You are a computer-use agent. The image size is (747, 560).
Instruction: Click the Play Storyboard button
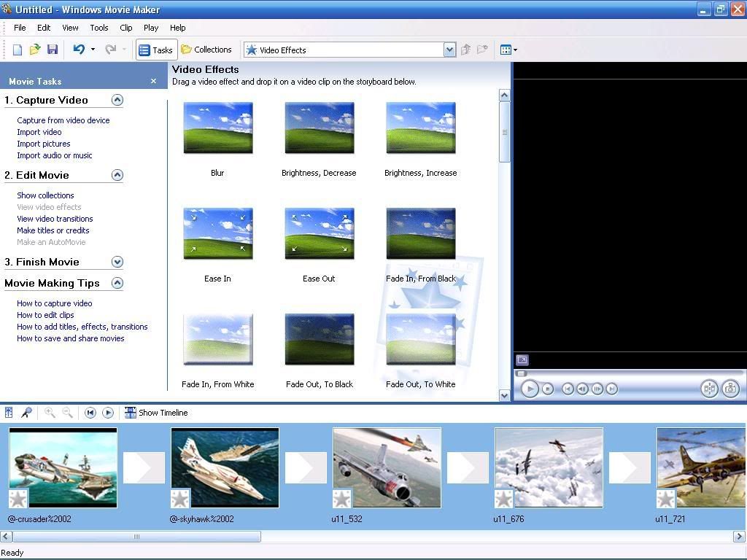108,413
